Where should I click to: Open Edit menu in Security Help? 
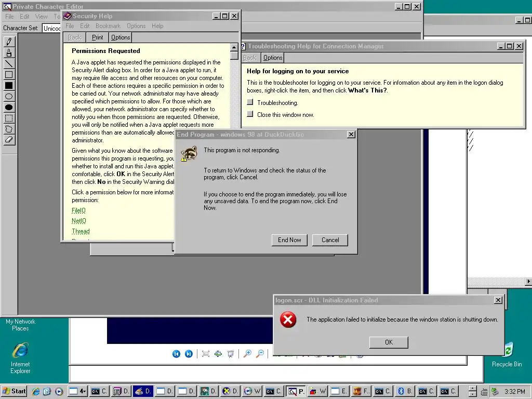pyautogui.click(x=85, y=26)
